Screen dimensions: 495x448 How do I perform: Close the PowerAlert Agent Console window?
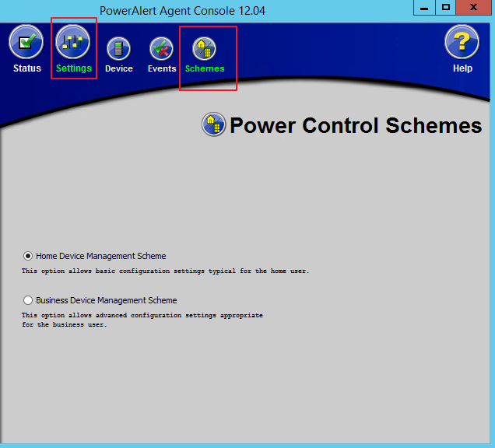(x=473, y=8)
